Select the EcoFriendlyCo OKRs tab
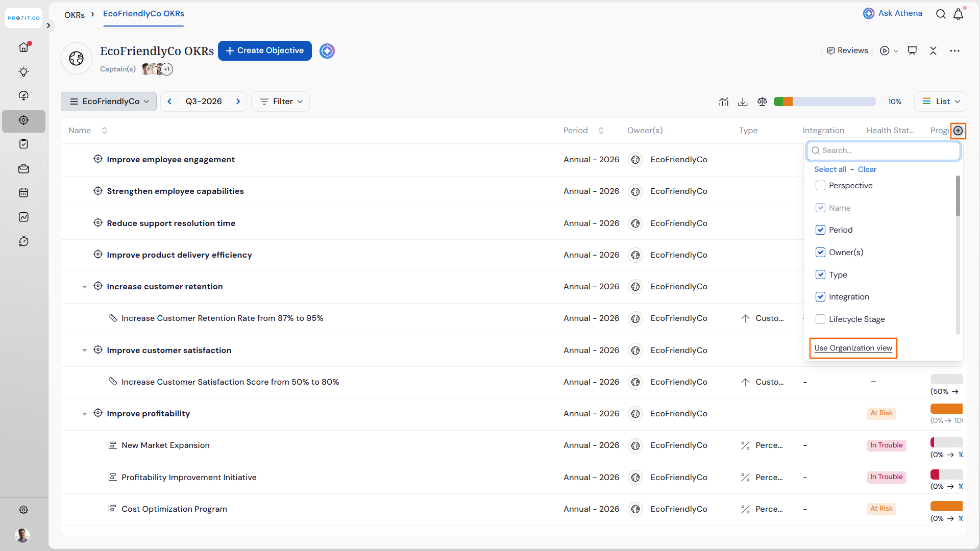 (143, 14)
